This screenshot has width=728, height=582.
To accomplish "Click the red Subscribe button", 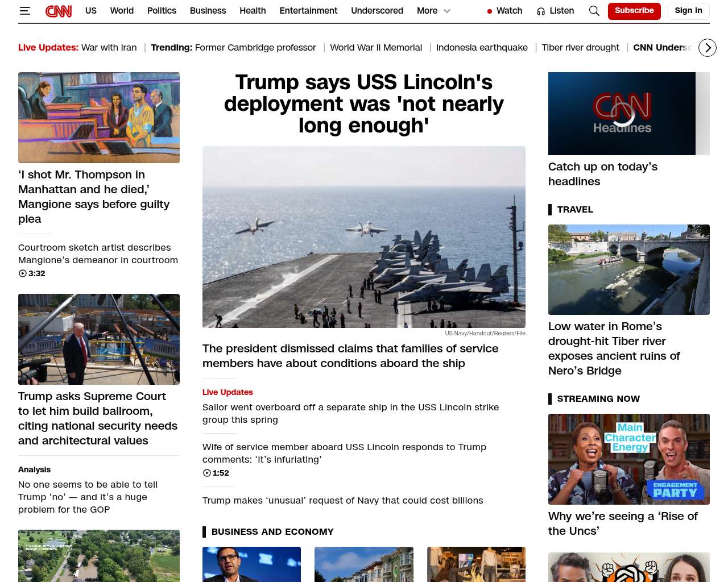I will tap(634, 11).
